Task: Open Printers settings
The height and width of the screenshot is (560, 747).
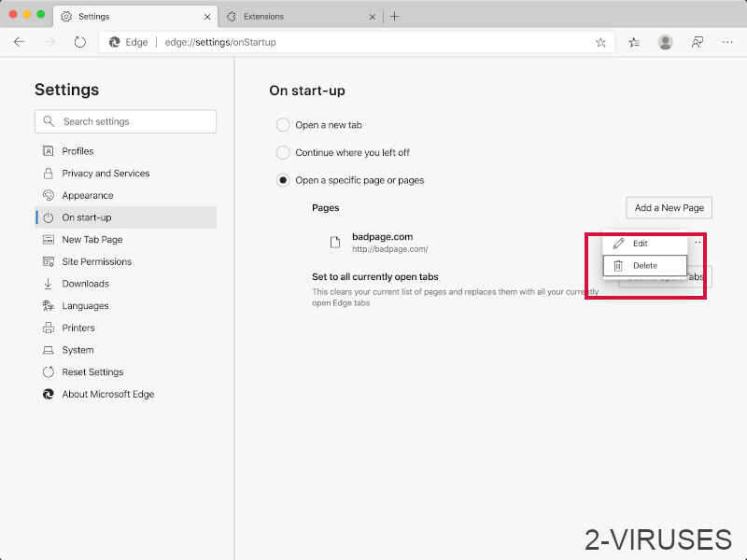Action: point(125,328)
